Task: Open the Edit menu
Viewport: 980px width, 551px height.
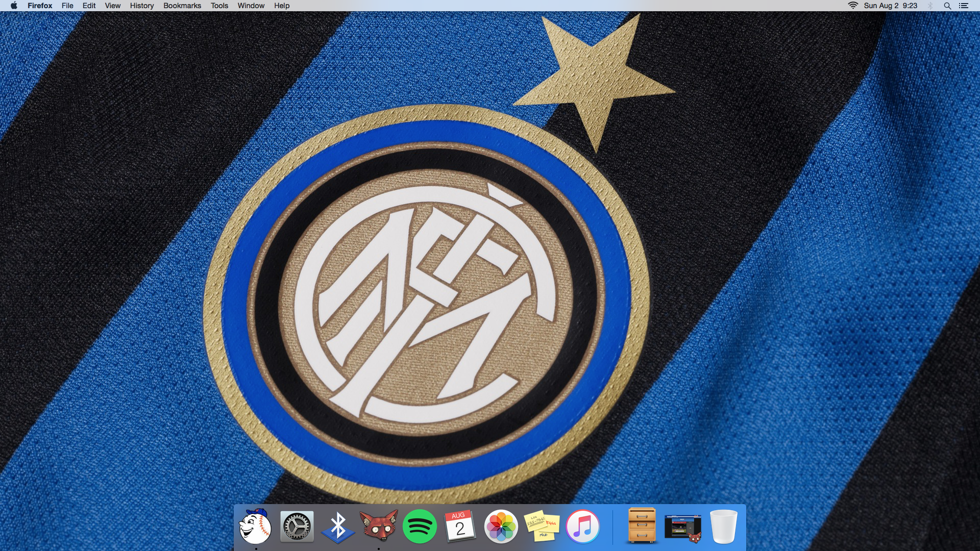Action: point(89,6)
